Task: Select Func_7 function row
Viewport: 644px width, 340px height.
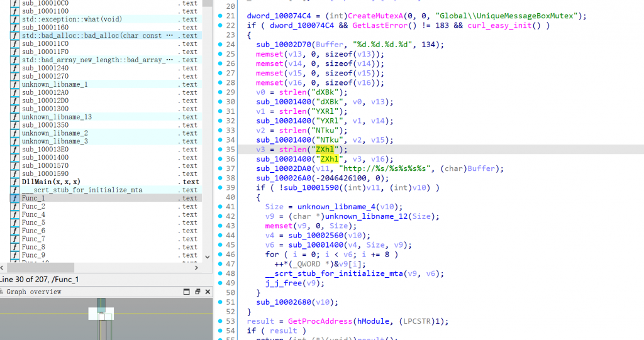Action: point(106,239)
